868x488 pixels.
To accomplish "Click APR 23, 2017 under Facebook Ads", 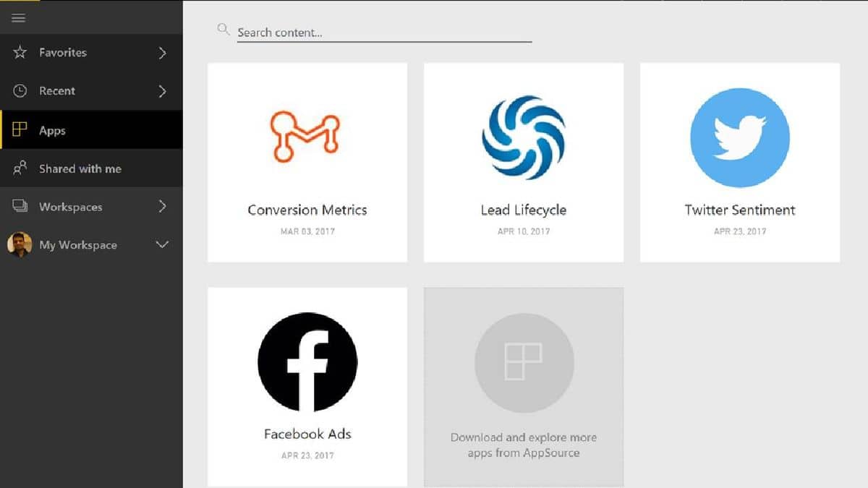I will point(307,455).
